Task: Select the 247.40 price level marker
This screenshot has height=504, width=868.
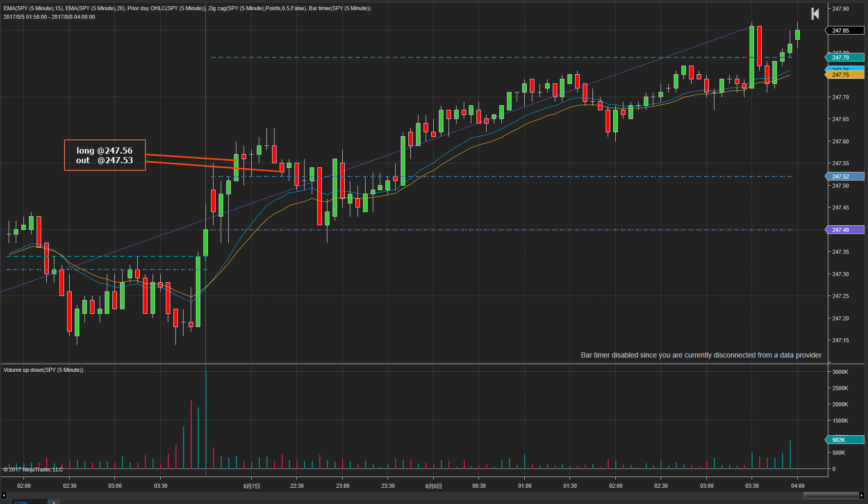Action: coord(844,230)
